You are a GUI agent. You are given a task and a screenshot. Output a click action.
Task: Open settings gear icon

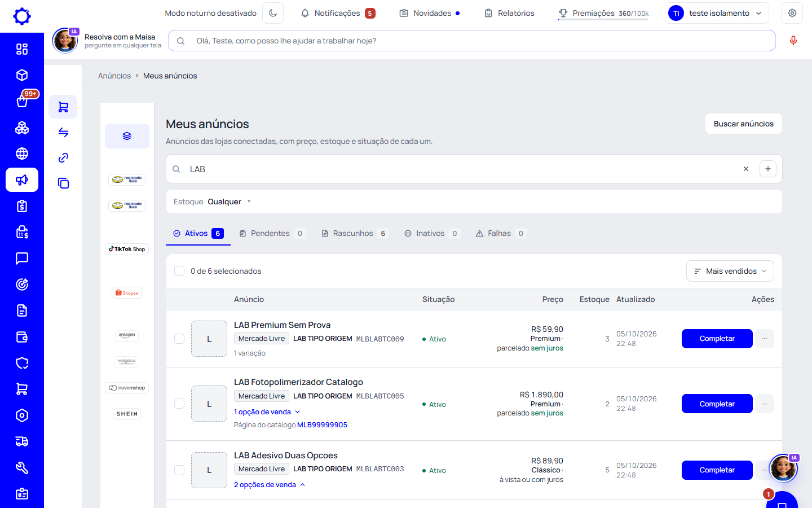(x=792, y=13)
